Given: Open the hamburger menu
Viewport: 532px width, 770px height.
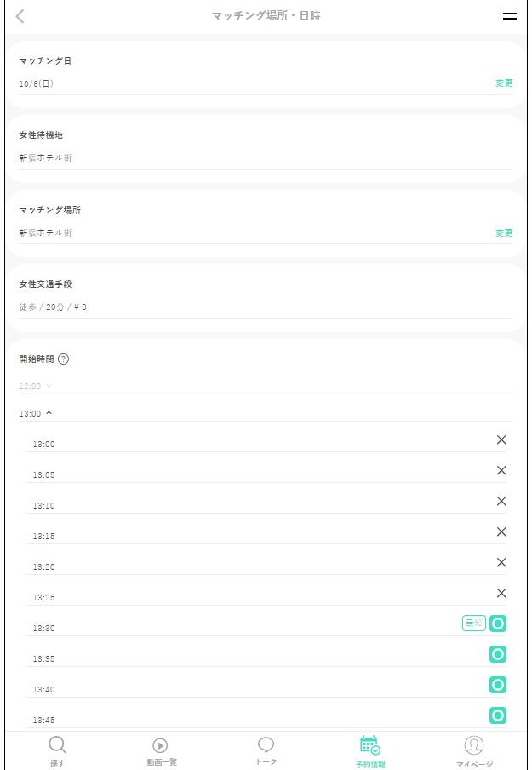Looking at the screenshot, I should tap(510, 16).
